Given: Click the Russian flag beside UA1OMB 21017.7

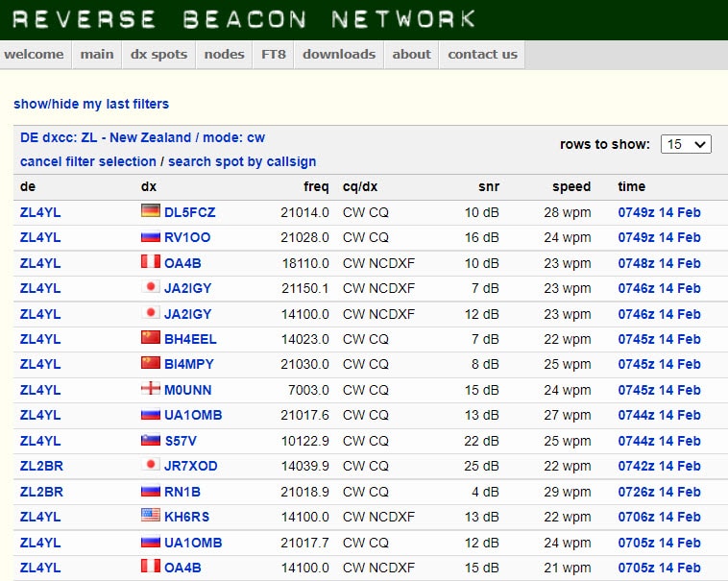Looking at the screenshot, I should [151, 542].
